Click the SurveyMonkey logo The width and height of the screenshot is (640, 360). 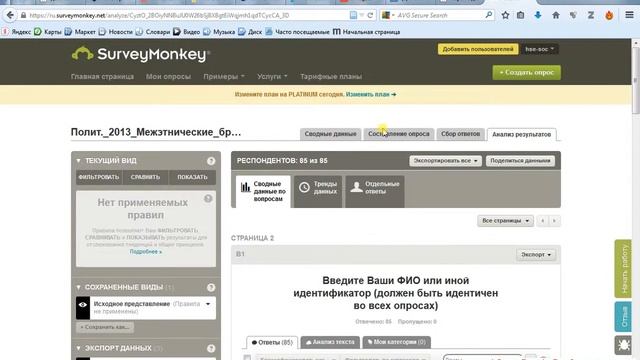click(141, 54)
